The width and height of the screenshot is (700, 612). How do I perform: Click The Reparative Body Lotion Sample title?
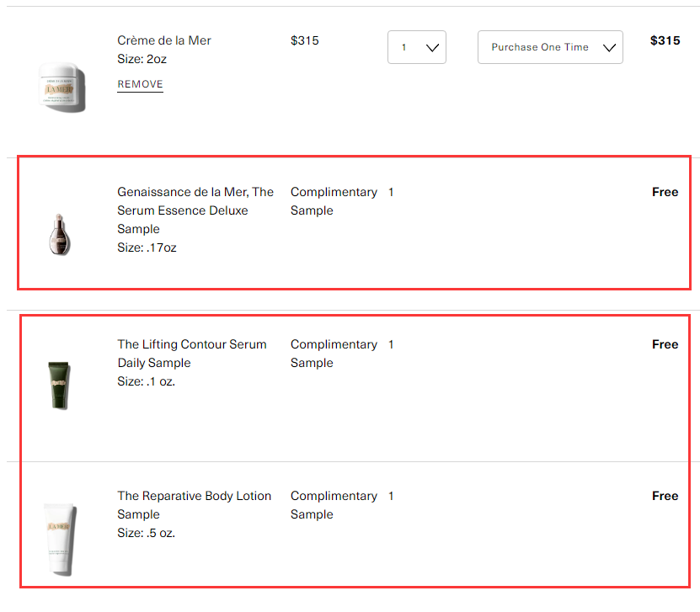coord(194,505)
